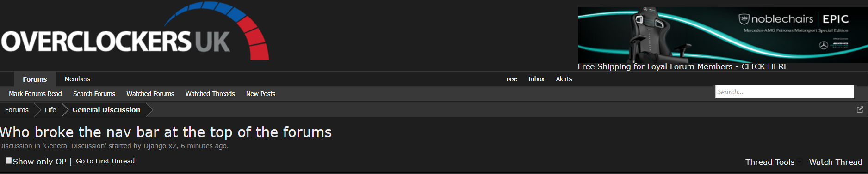Open the Forums tab
This screenshot has height=174, width=868.
35,79
